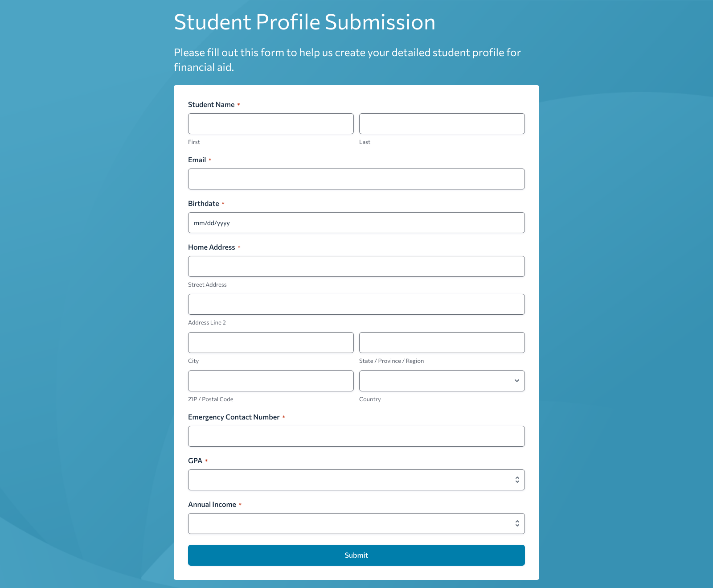Click the Emergency Contact Number field
The width and height of the screenshot is (713, 588).
356,436
